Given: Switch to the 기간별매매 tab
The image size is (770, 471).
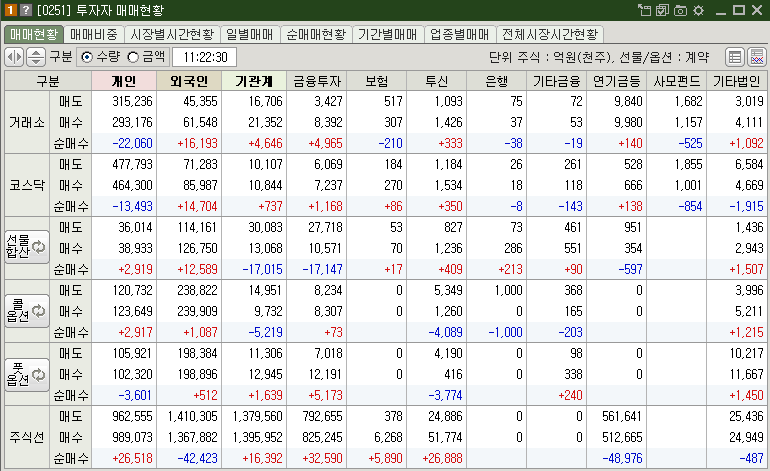Looking at the screenshot, I should click(x=387, y=34).
